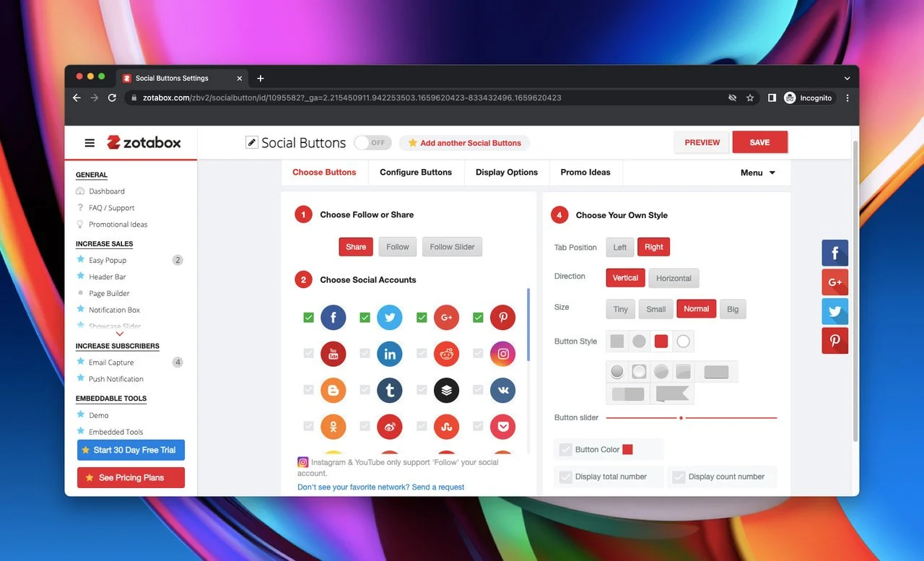The height and width of the screenshot is (561, 924).
Task: Open Easy Popup in the sidebar
Action: pyautogui.click(x=108, y=261)
